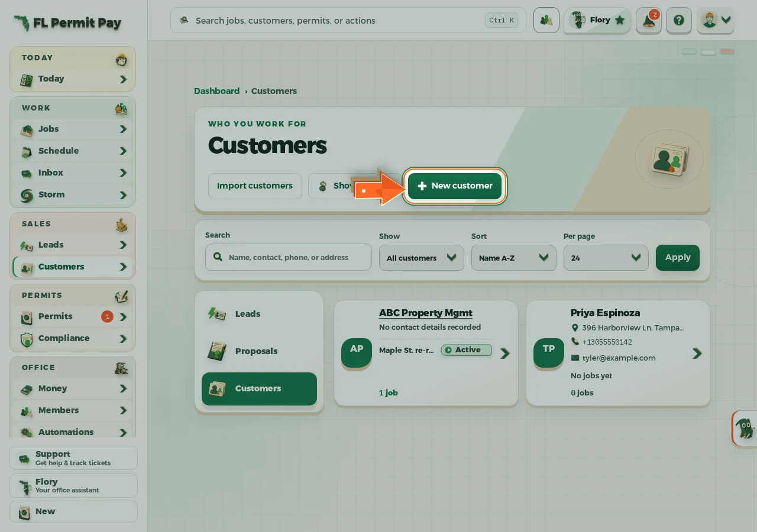The height and width of the screenshot is (532, 757).
Task: Click the Storm hurricane icon in the sidebar
Action: (x=26, y=195)
